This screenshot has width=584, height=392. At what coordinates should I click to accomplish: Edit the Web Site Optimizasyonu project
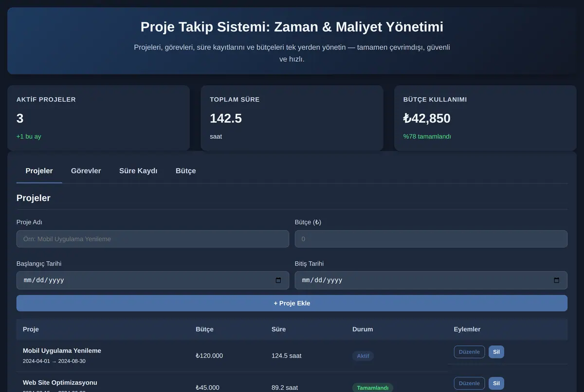pos(470,383)
